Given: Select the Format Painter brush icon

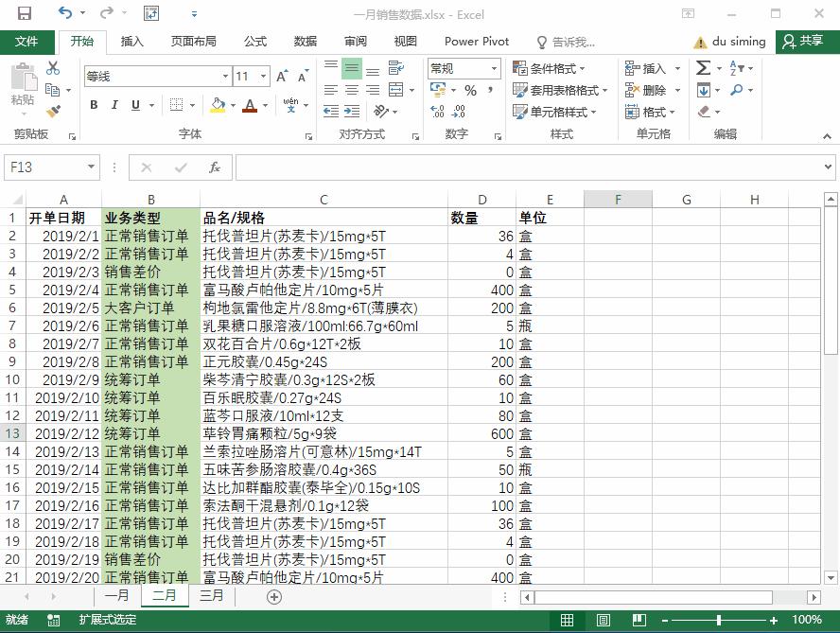Looking at the screenshot, I should pos(54,111).
